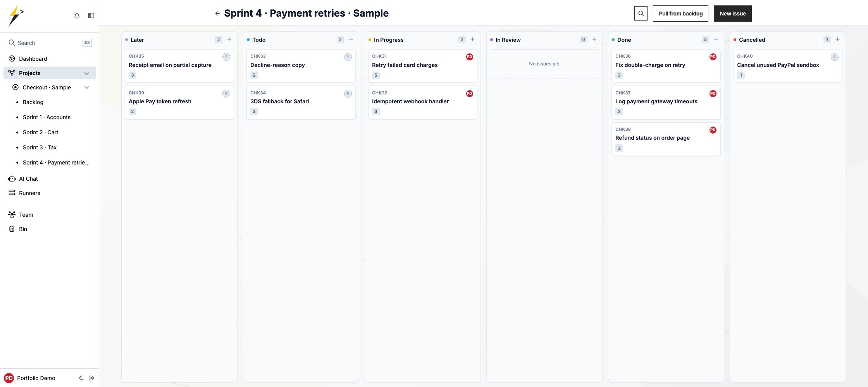Open the Log payment gateway timeouts issue
Screen dimensions: 868x387
pos(666,103)
